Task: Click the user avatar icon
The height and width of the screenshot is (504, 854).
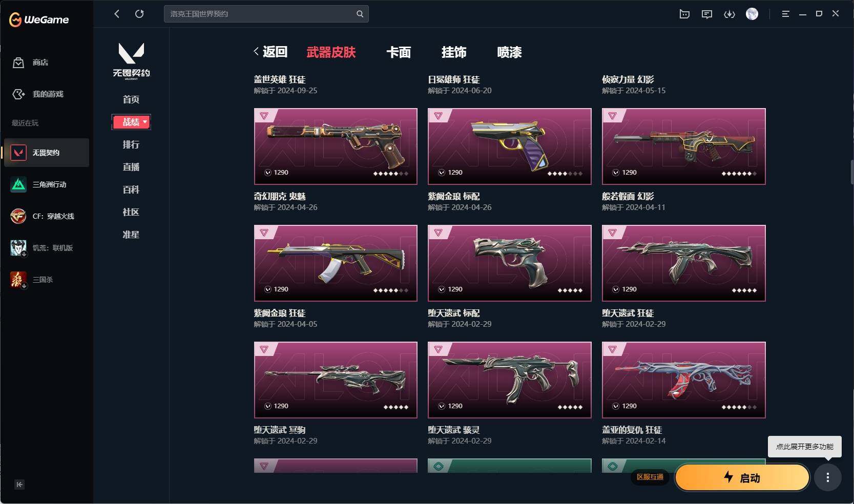Action: coord(752,14)
